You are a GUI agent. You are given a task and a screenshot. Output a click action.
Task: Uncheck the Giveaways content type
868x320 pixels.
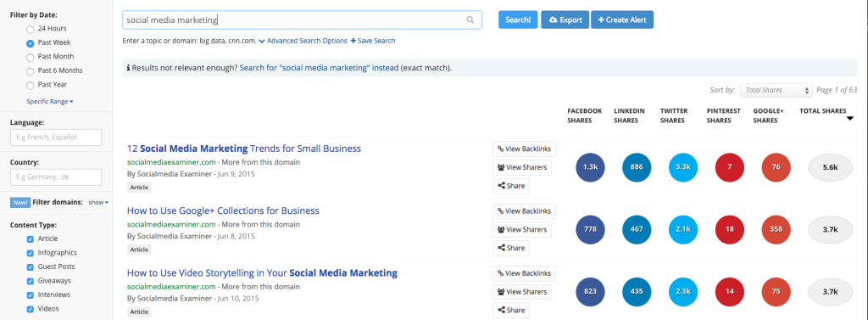(31, 281)
